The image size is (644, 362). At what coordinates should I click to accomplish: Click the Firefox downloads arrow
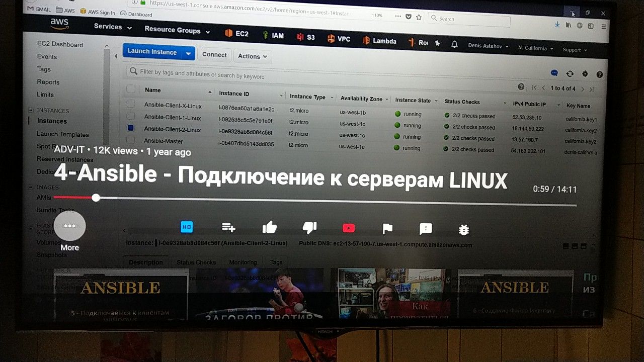(557, 24)
